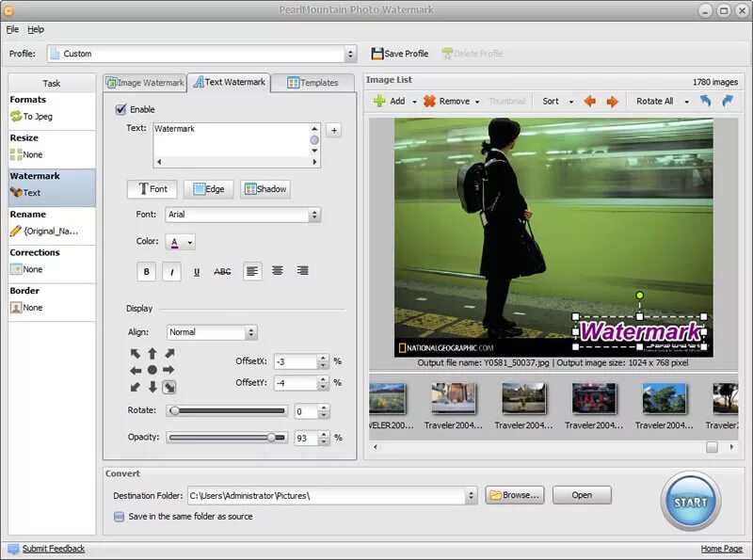Click the green rotation handle on the watermark
The width and height of the screenshot is (753, 560).
pos(640,296)
